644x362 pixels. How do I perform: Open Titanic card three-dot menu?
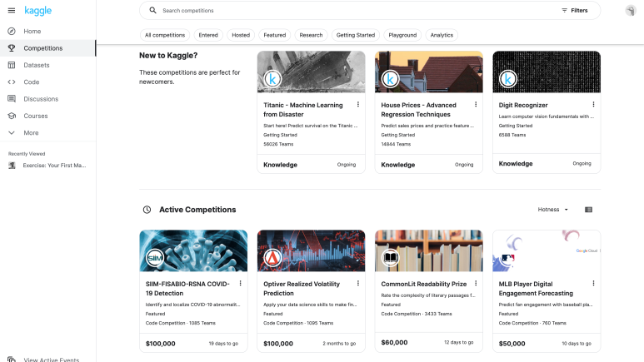click(358, 104)
